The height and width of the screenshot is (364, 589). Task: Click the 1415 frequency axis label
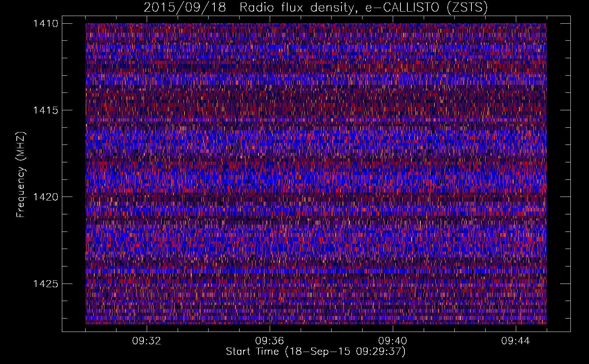46,110
